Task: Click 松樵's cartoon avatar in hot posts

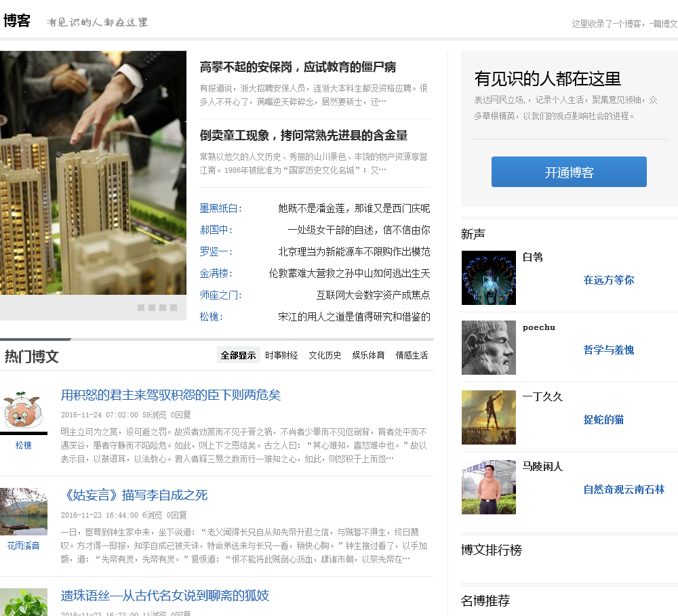Action: 23,411
